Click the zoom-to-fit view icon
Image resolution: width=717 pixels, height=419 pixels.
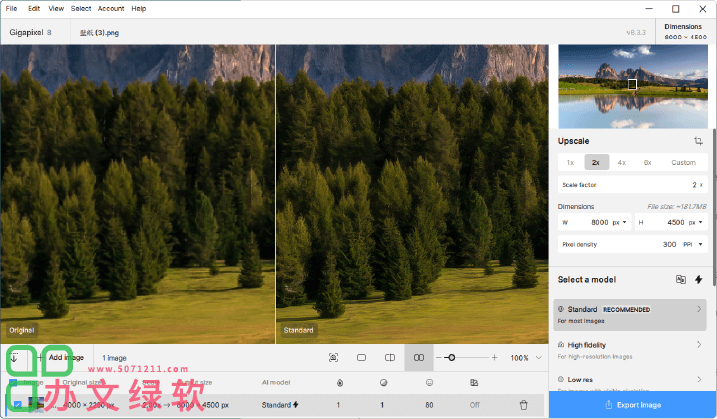pyautogui.click(x=333, y=358)
